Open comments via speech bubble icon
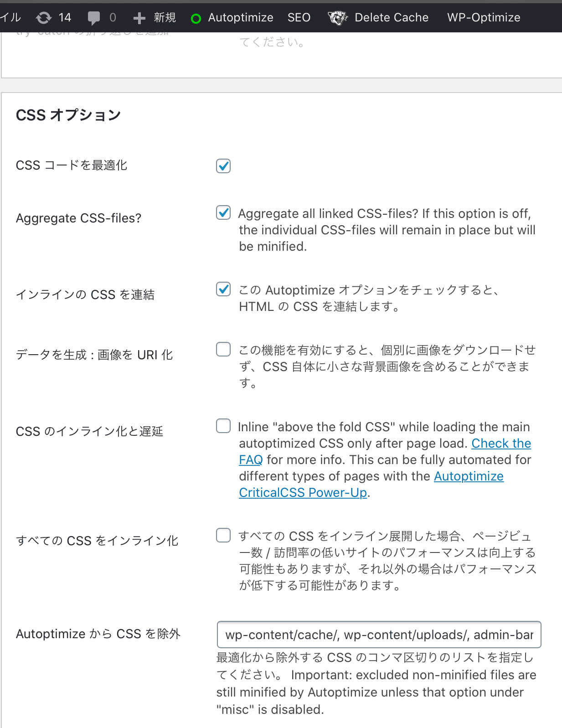Image resolution: width=562 pixels, height=728 pixels. click(x=94, y=18)
